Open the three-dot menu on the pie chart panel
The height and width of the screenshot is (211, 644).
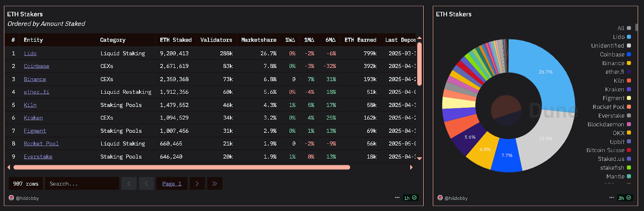click(611, 198)
